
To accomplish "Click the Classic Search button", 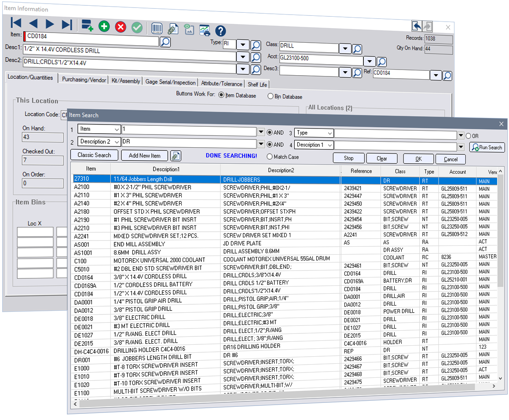I will pos(94,155).
